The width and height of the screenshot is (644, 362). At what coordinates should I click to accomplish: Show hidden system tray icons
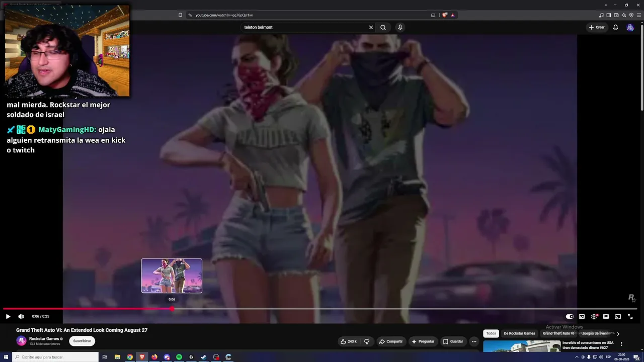point(577,357)
